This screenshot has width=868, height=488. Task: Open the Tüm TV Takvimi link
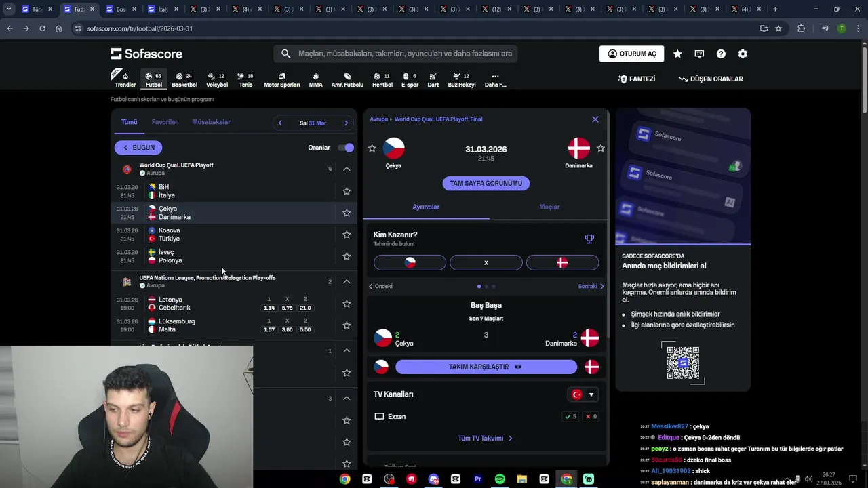click(486, 439)
